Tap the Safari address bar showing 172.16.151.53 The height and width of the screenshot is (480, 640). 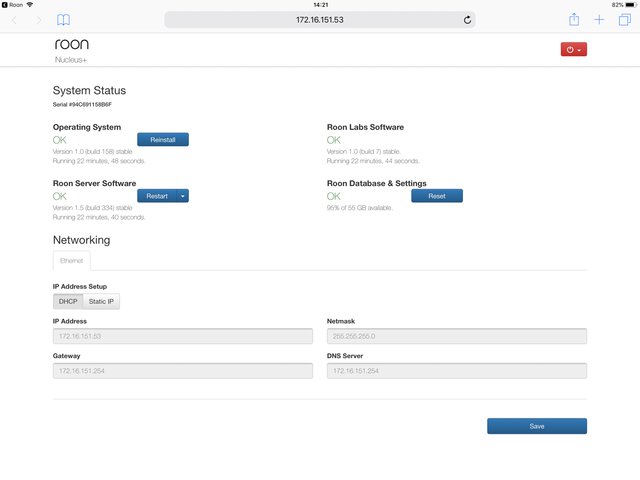click(x=319, y=20)
